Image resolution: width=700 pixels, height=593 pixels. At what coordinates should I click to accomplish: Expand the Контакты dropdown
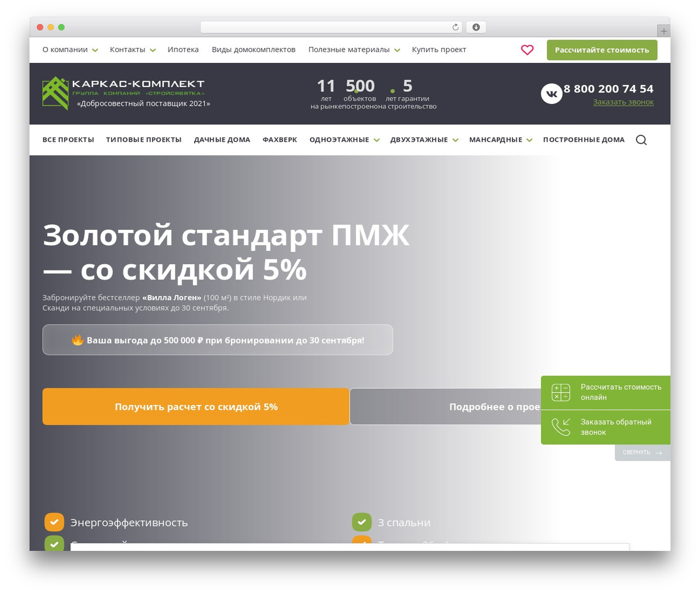[153, 50]
